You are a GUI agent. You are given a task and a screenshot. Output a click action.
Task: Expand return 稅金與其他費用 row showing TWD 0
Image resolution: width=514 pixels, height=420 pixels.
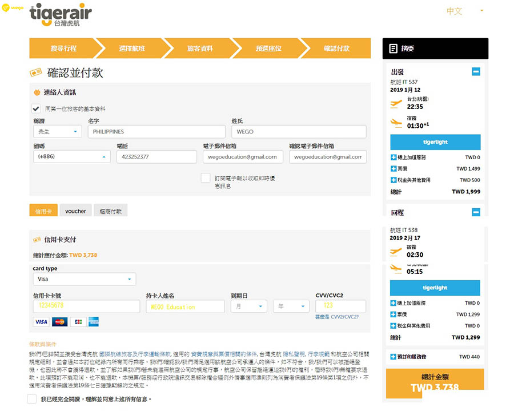tap(393, 326)
